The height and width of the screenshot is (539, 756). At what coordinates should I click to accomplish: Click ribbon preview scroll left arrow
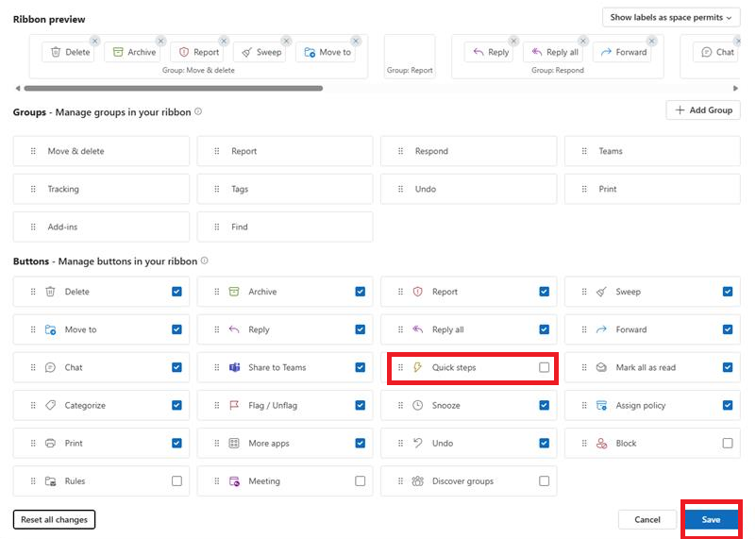coord(18,88)
